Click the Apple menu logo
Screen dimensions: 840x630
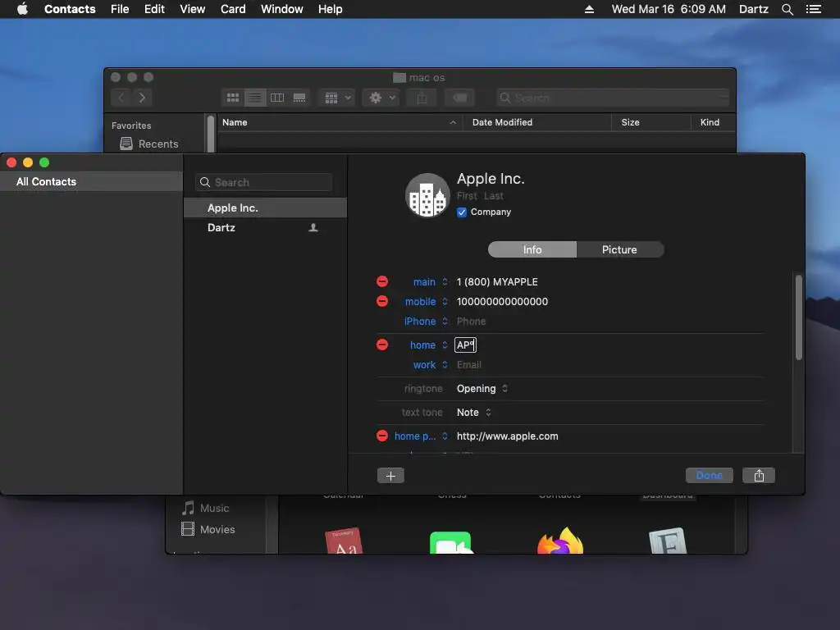pos(22,9)
